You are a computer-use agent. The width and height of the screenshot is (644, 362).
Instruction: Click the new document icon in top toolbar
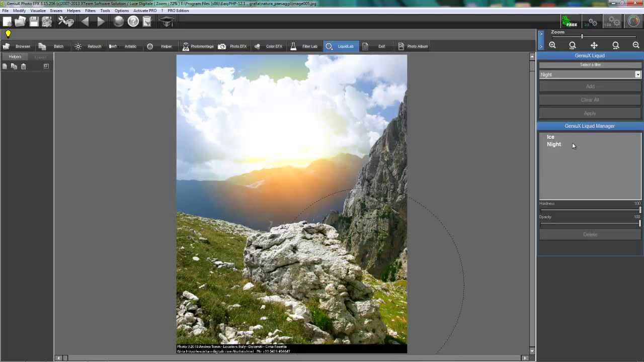click(7, 22)
